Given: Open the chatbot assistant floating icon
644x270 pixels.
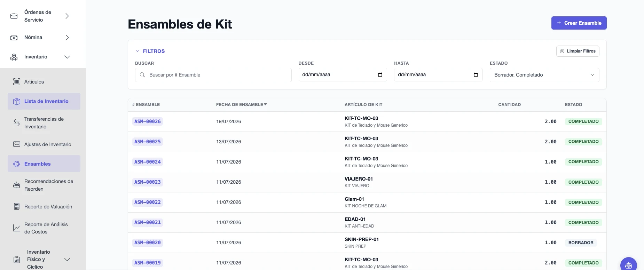Looking at the screenshot, I should pos(628,265).
